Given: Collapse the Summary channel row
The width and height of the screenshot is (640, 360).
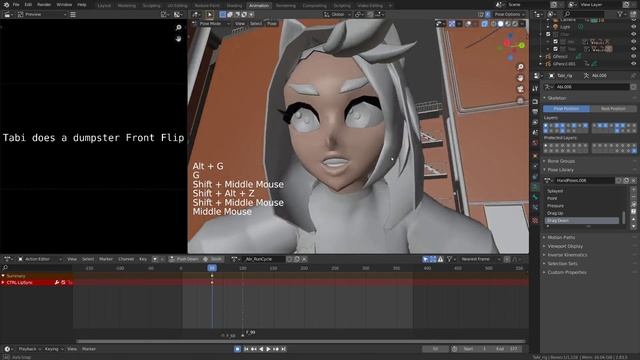Looking at the screenshot, I should pos(3,276).
